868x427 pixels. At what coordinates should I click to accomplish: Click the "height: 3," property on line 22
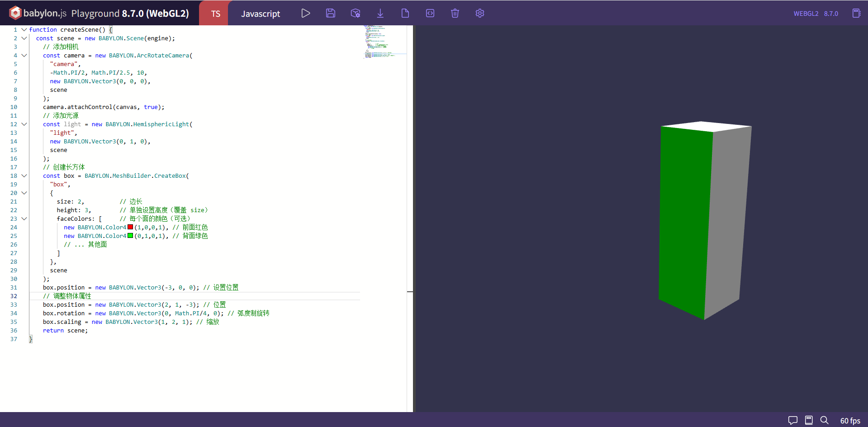[x=74, y=210]
